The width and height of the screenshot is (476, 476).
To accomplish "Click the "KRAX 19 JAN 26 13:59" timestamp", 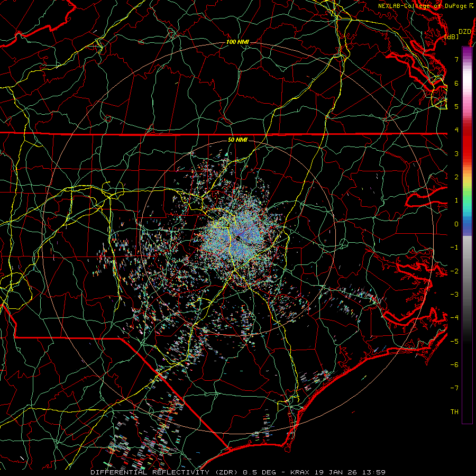I will click(x=338, y=472).
